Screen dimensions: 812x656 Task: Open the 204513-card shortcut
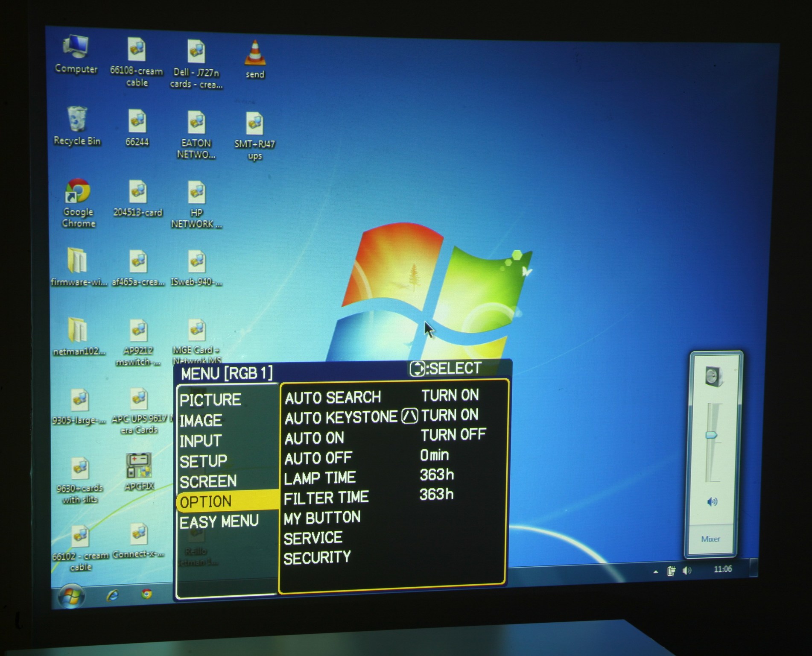tap(137, 198)
